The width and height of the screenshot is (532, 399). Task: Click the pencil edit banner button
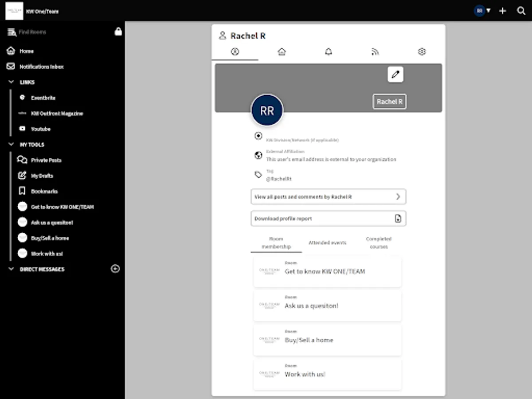pyautogui.click(x=395, y=74)
